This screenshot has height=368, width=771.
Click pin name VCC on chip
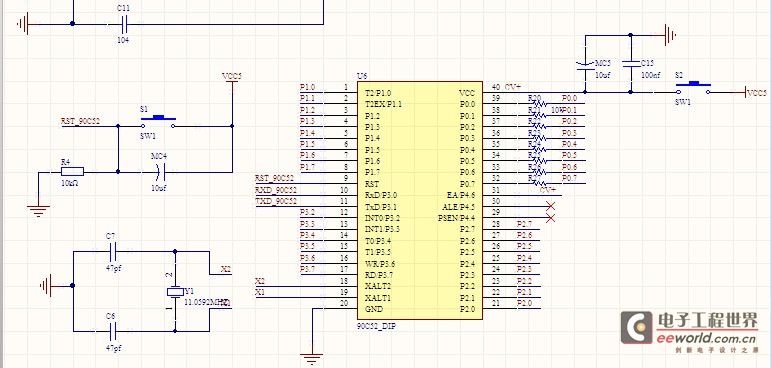coord(467,93)
